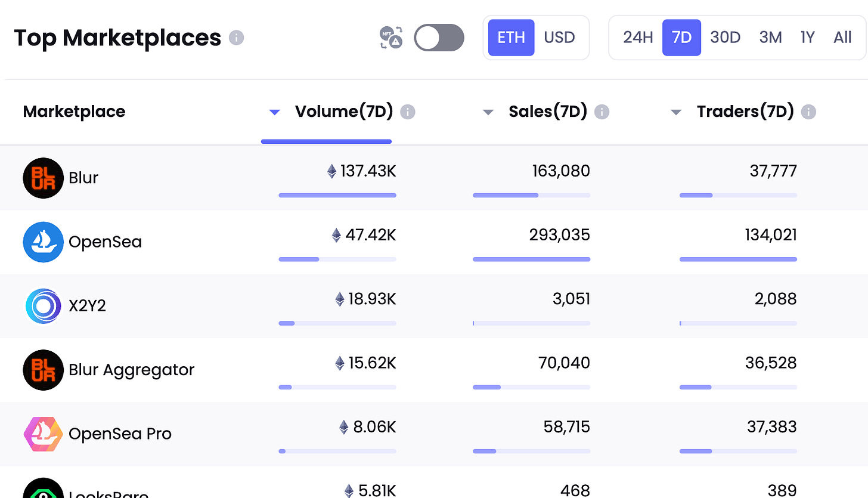This screenshot has height=498, width=868.
Task: Click Blur's sales value 163,080
Action: point(561,172)
